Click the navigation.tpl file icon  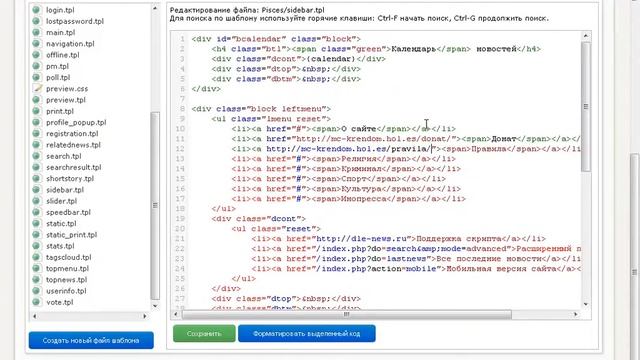[x=36, y=43]
